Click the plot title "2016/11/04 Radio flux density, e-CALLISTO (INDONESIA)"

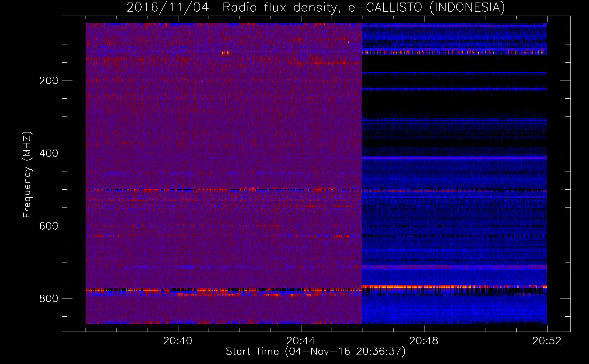coord(316,8)
